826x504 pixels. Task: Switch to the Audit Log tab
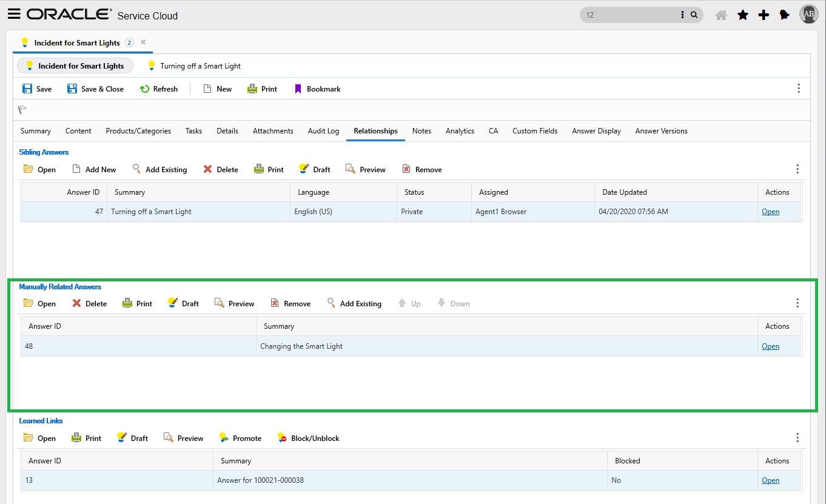click(323, 131)
